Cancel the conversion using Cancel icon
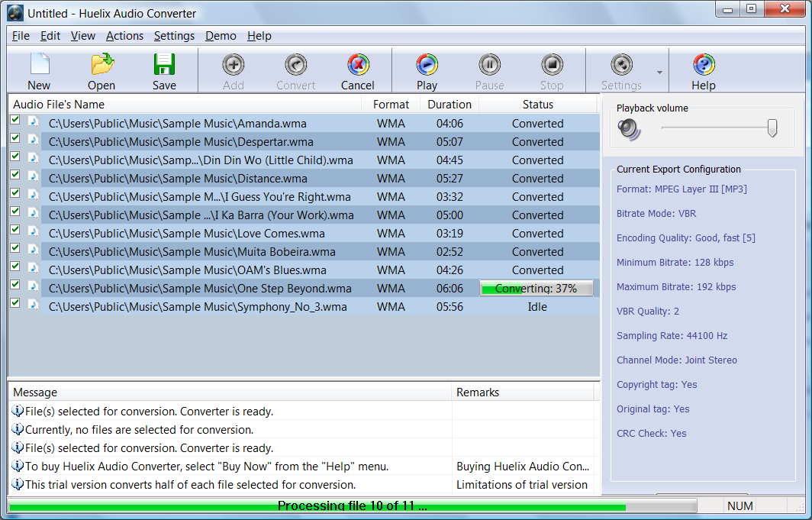Image resolution: width=812 pixels, height=520 pixels. pyautogui.click(x=358, y=66)
